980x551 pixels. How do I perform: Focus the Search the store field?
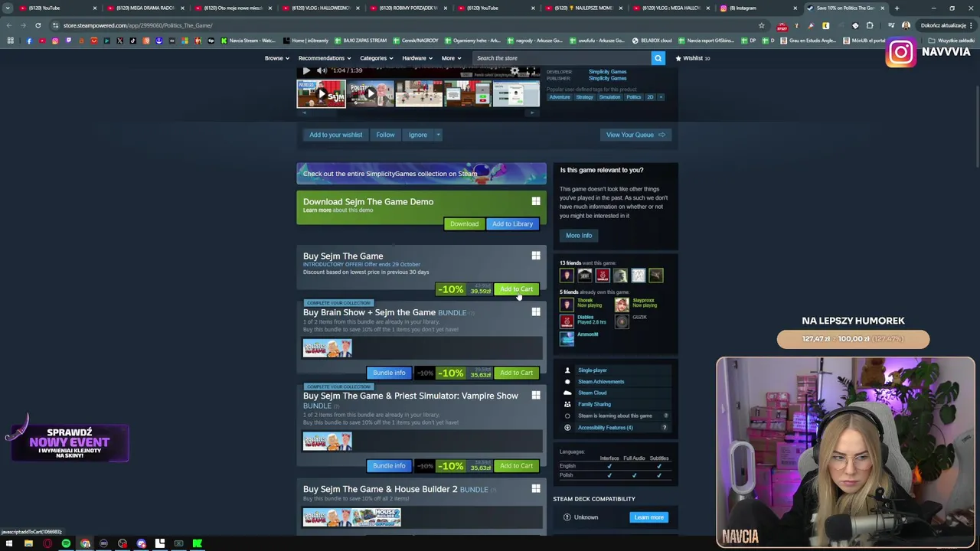(561, 58)
